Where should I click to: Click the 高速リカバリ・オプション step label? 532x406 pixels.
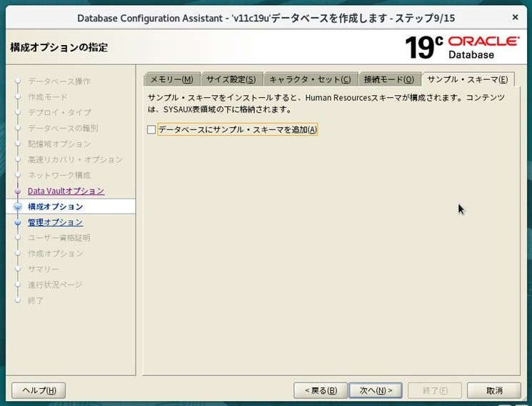pos(75,159)
